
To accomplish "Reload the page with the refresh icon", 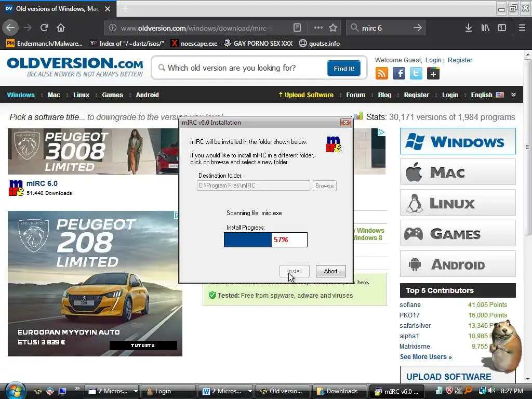I will tap(44, 28).
